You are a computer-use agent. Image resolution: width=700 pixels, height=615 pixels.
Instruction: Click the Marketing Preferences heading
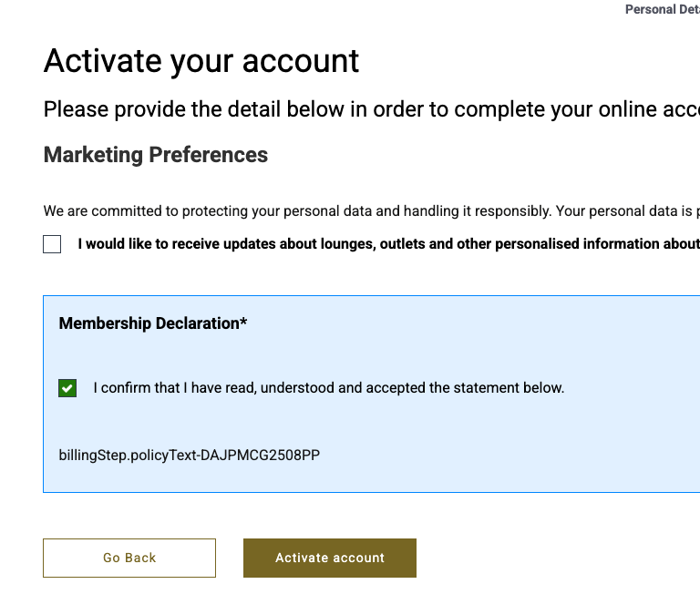click(156, 155)
